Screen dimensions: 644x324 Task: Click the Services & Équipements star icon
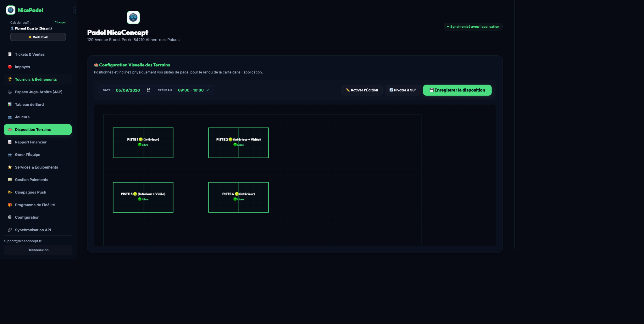pos(10,167)
